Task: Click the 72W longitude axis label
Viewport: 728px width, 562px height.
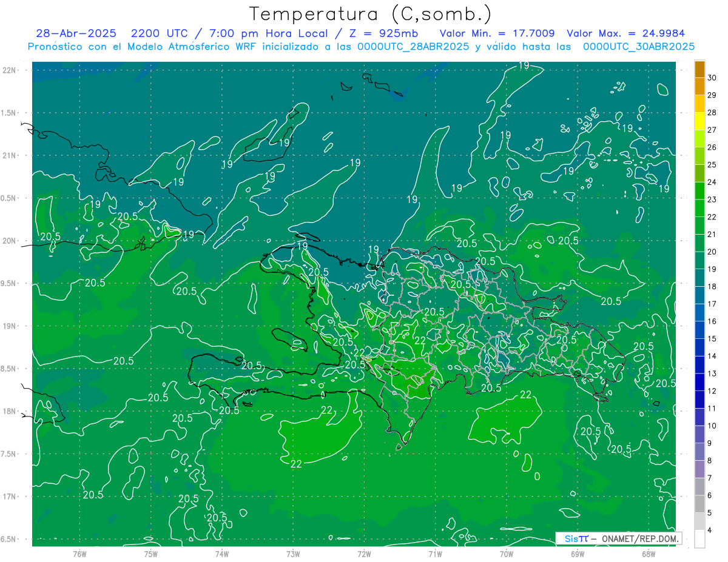Action: coord(364,554)
